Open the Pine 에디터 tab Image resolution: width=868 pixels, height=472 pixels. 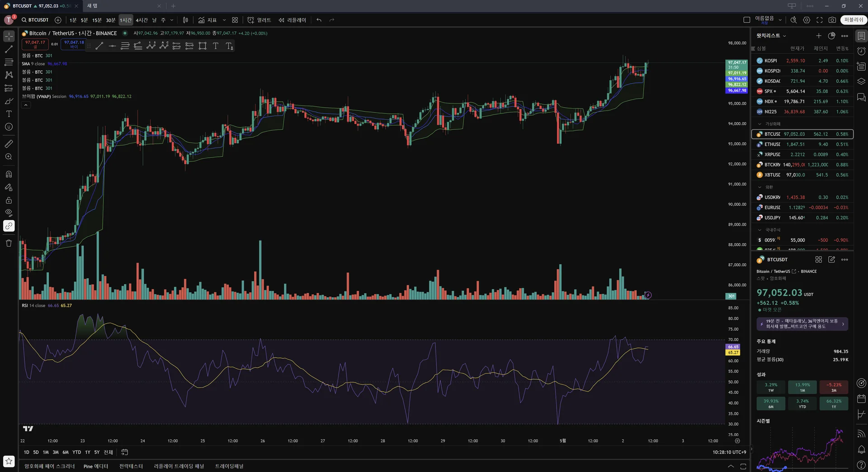pyautogui.click(x=96, y=466)
